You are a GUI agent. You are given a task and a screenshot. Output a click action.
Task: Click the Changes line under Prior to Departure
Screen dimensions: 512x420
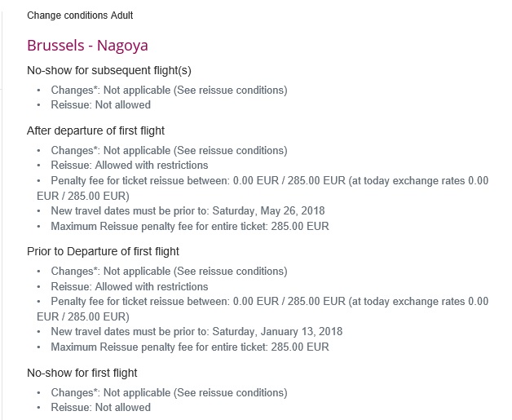point(169,272)
